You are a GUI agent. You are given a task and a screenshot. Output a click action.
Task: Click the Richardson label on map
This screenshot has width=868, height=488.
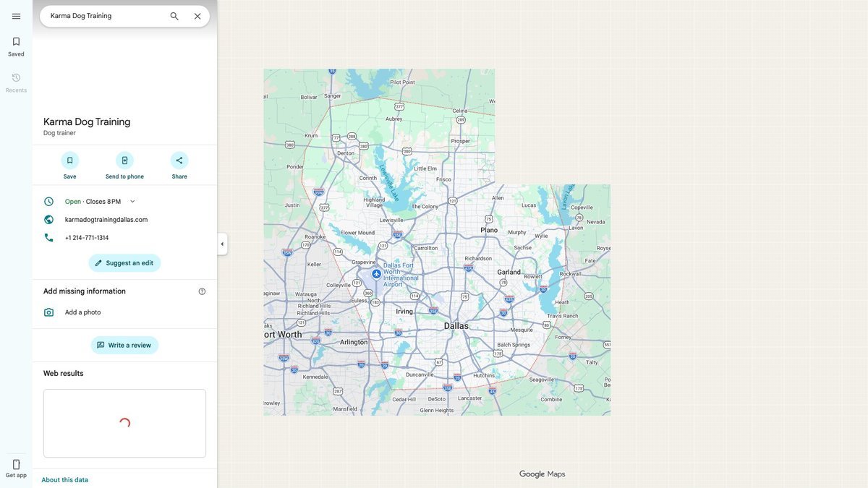pyautogui.click(x=478, y=258)
